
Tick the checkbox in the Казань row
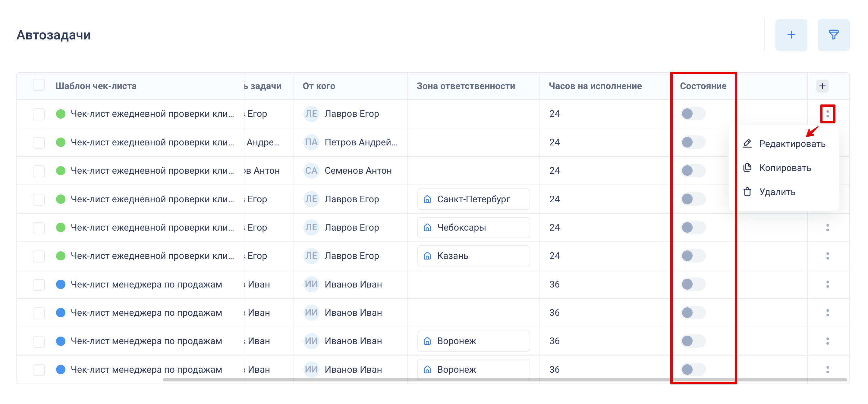pos(39,256)
